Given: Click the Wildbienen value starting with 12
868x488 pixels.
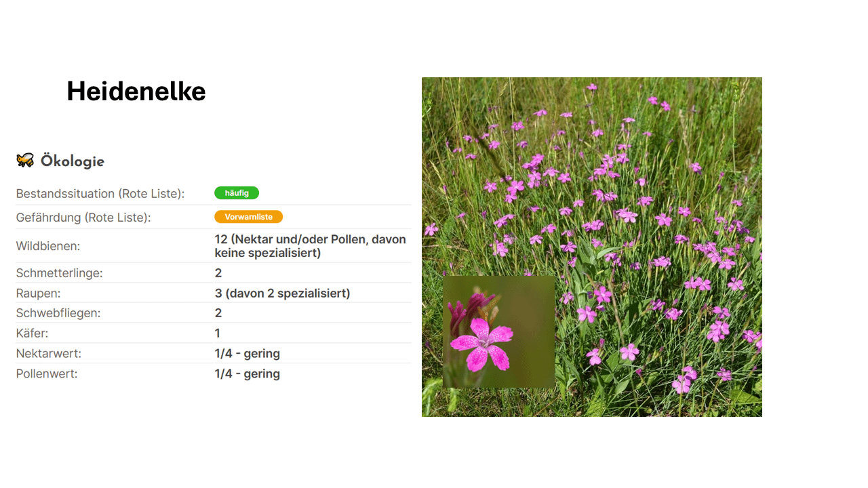Looking at the screenshot, I should pyautogui.click(x=310, y=246).
